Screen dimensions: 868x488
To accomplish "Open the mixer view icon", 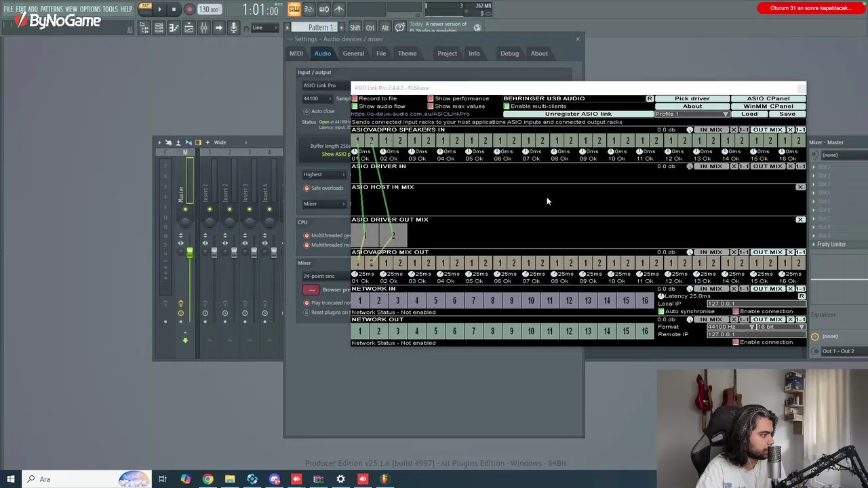I will click(x=203, y=28).
